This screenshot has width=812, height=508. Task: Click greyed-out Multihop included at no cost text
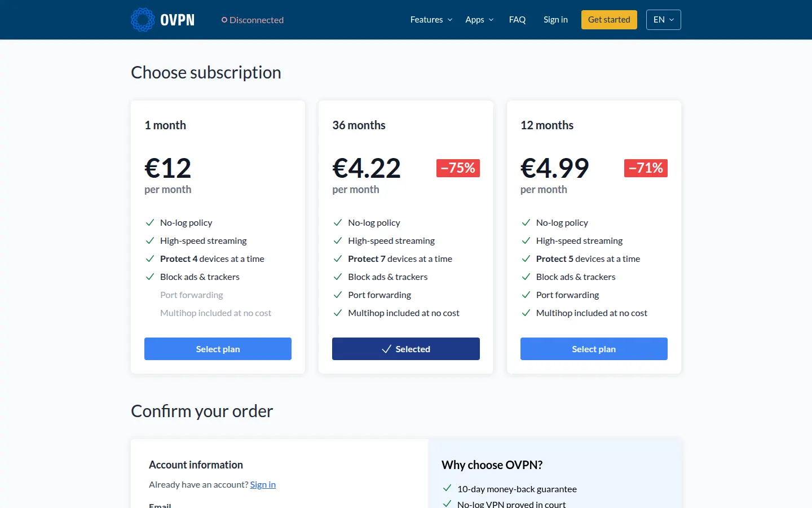coord(215,313)
